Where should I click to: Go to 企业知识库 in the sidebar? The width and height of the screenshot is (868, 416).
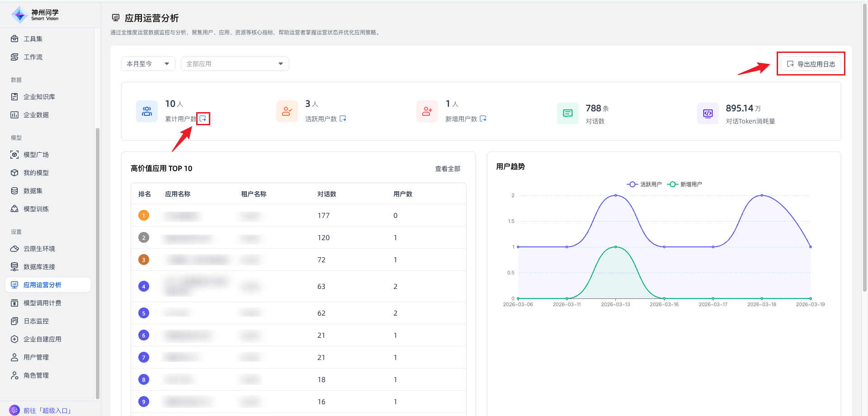[x=39, y=97]
